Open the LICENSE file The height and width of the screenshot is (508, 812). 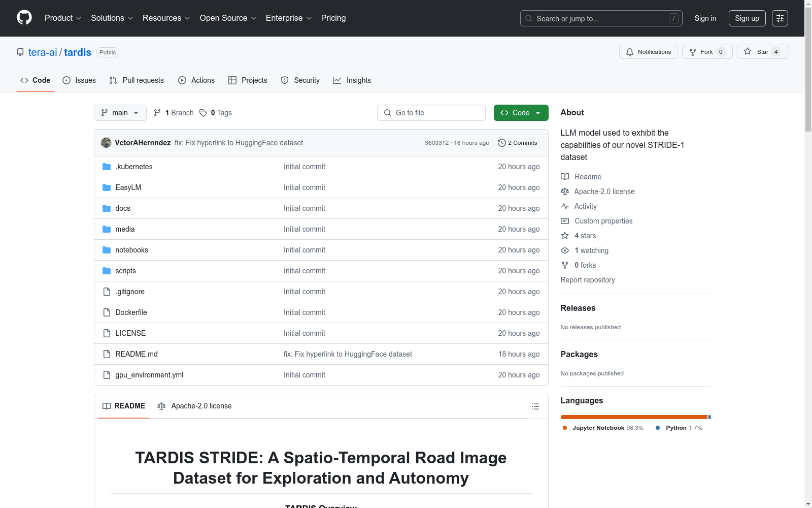pos(130,333)
